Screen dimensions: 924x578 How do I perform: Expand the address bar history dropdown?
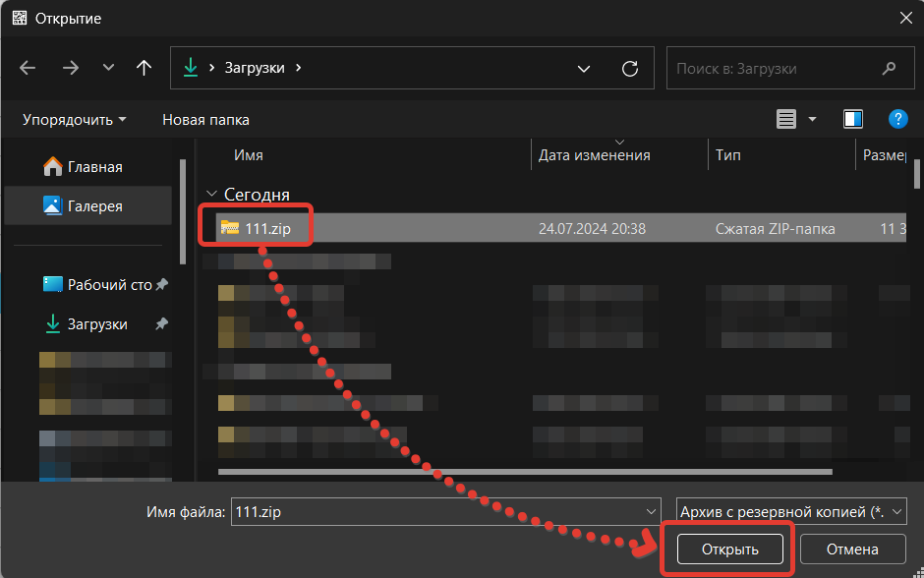(x=584, y=69)
